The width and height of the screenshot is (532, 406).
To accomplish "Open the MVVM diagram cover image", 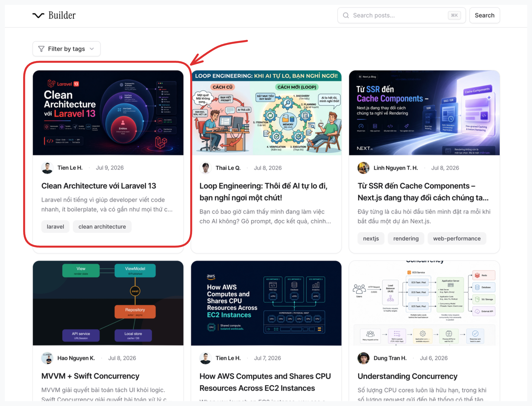I will point(108,303).
